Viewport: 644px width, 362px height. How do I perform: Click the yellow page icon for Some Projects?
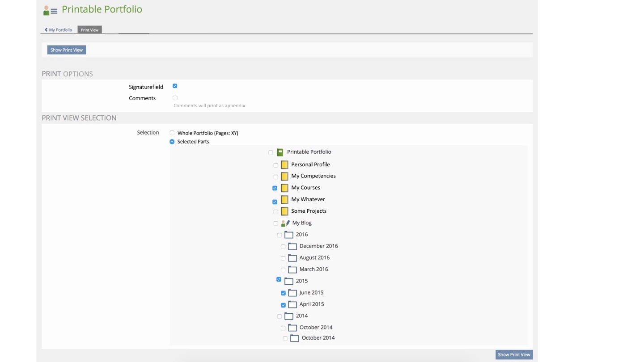pos(284,211)
